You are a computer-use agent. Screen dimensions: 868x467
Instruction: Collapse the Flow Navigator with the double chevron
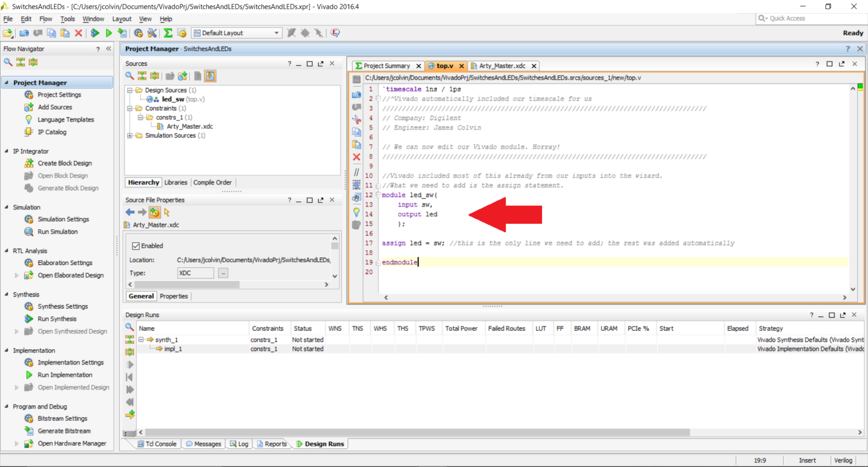click(108, 49)
